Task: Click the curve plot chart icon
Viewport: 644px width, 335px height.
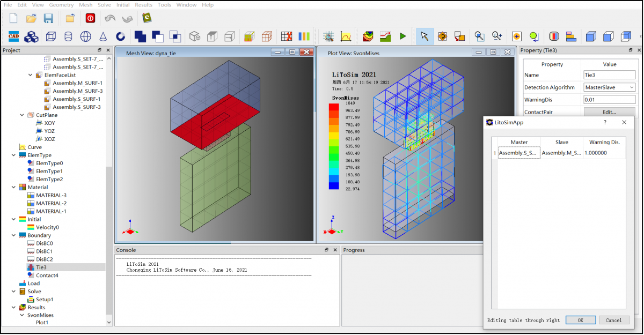Action: coord(346,36)
